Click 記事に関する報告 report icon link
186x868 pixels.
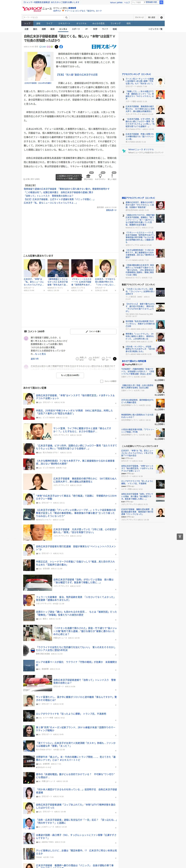coord(32,179)
